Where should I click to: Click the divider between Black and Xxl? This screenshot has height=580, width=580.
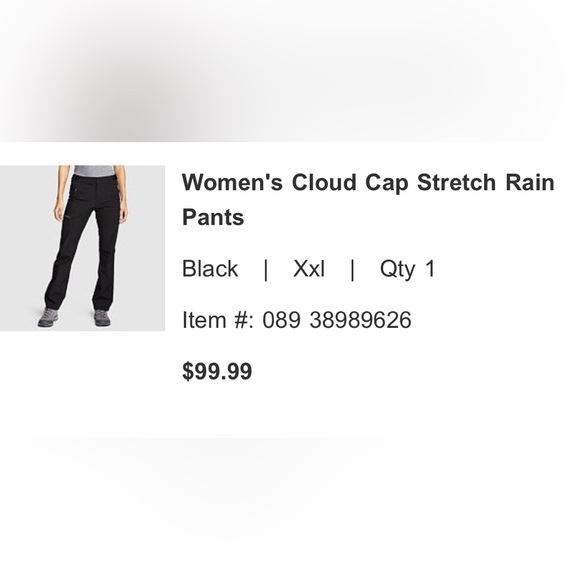[265, 270]
